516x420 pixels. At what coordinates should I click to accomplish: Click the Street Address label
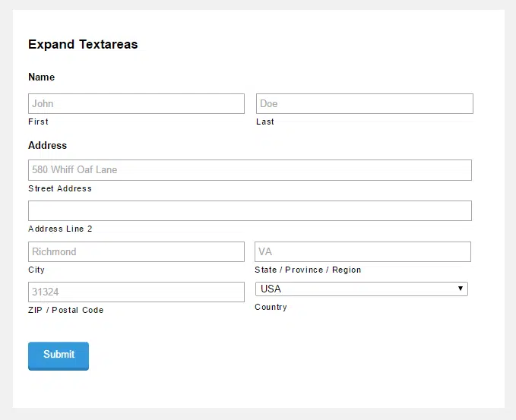60,188
